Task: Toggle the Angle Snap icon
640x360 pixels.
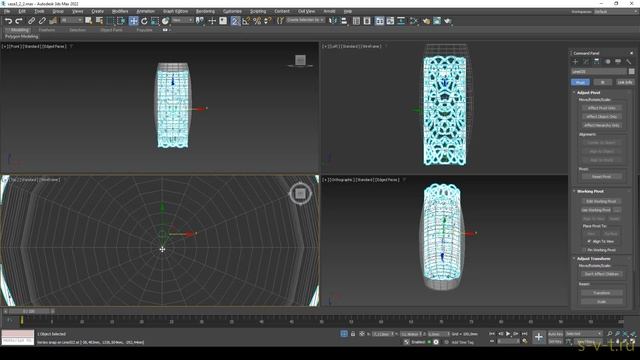Action: pyautogui.click(x=246, y=21)
